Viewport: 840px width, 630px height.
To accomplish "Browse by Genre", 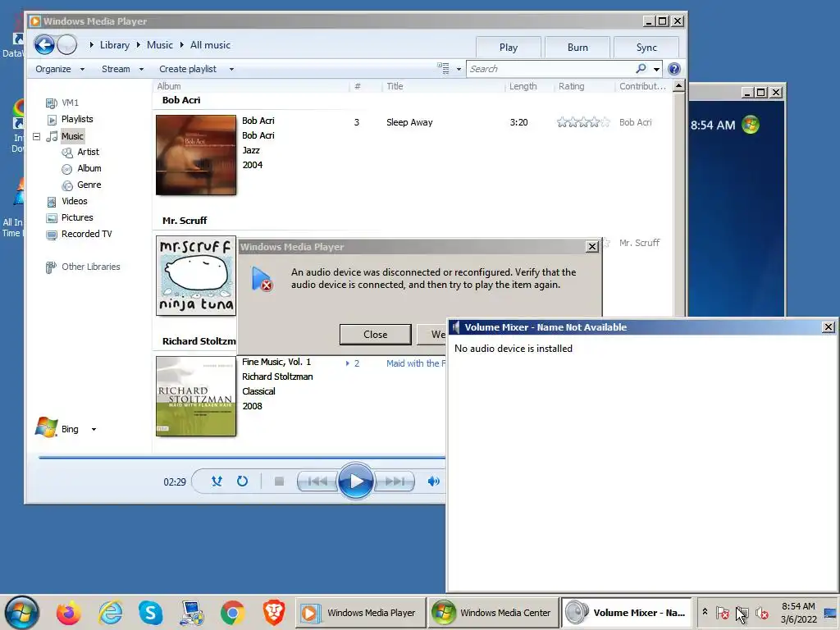I will 89,185.
